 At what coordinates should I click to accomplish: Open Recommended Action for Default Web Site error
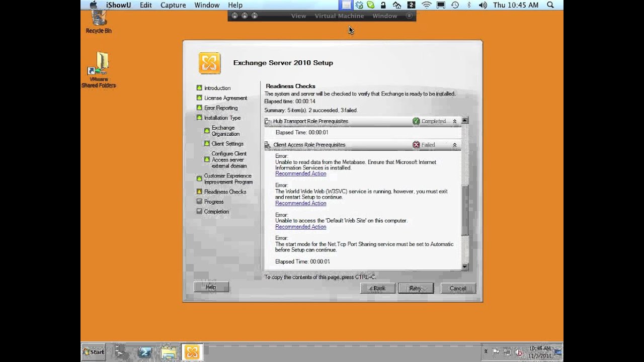300,227
